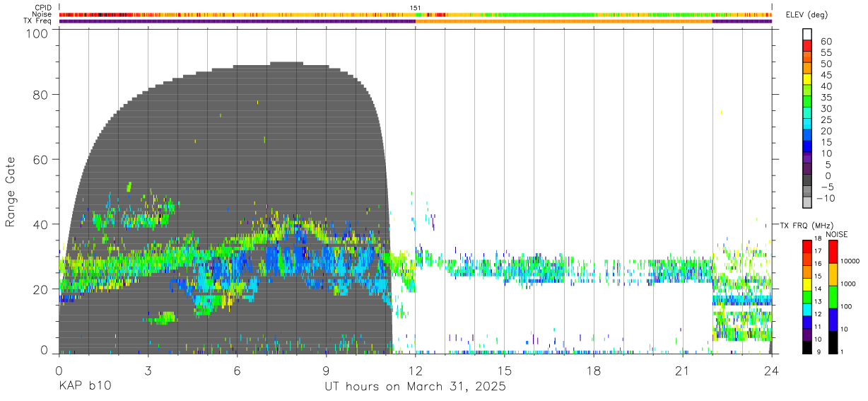Click the KAP b10 radar beam label
The width and height of the screenshot is (868, 401).
click(x=84, y=387)
